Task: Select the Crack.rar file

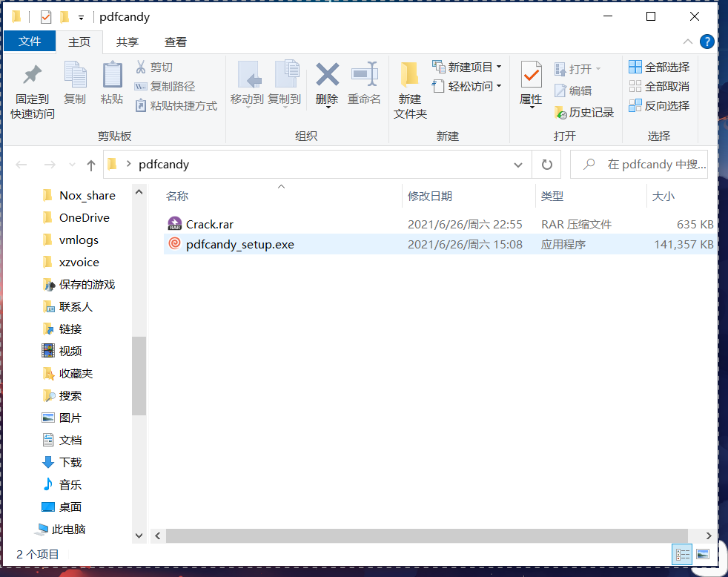Action: (x=439, y=225)
